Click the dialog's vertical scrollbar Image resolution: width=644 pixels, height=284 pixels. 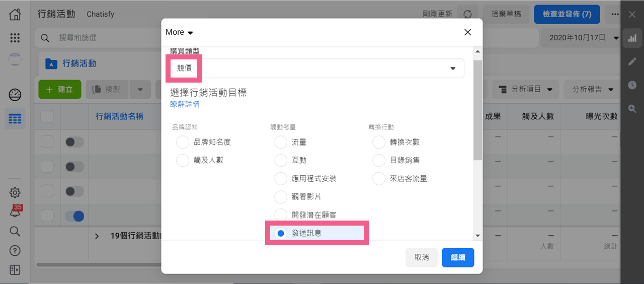tap(477, 111)
